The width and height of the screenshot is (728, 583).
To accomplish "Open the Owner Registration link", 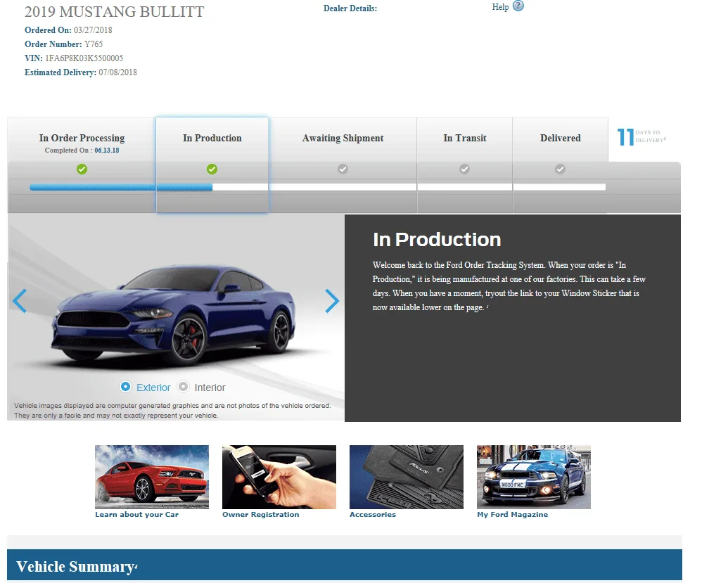I will point(260,514).
